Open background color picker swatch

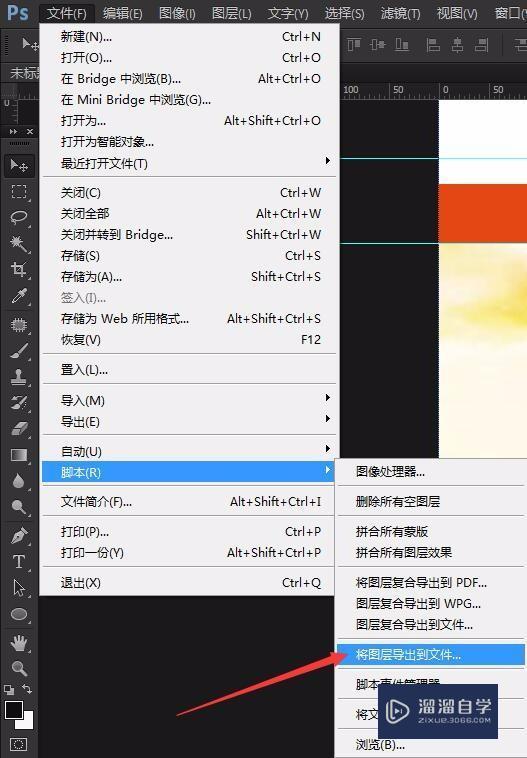[26, 722]
